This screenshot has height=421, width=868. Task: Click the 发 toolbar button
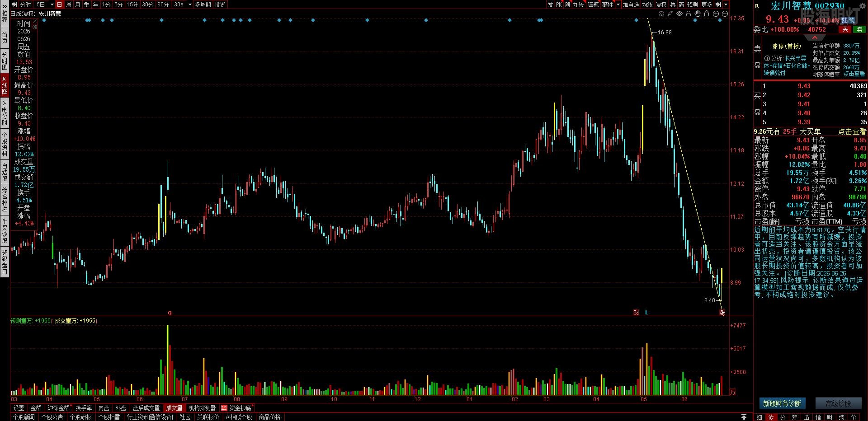pos(550,5)
